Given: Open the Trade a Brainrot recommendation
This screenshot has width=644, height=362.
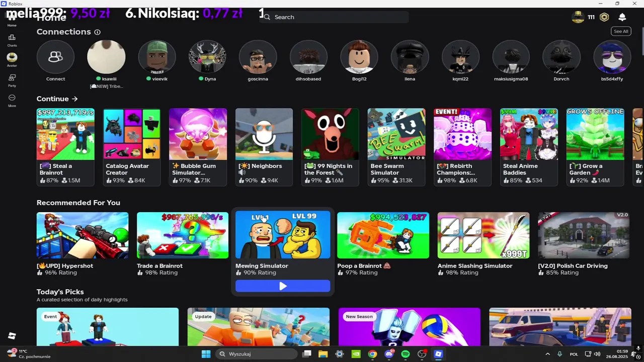Looking at the screenshot, I should (x=183, y=244).
